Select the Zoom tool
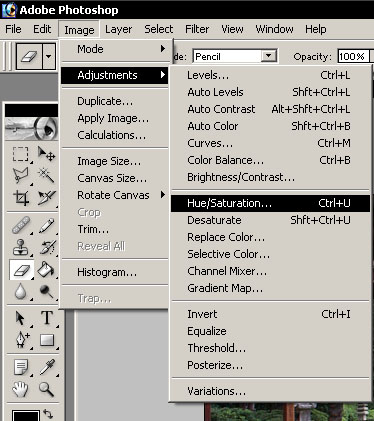Viewport: 374px width, 421px height. click(46, 389)
